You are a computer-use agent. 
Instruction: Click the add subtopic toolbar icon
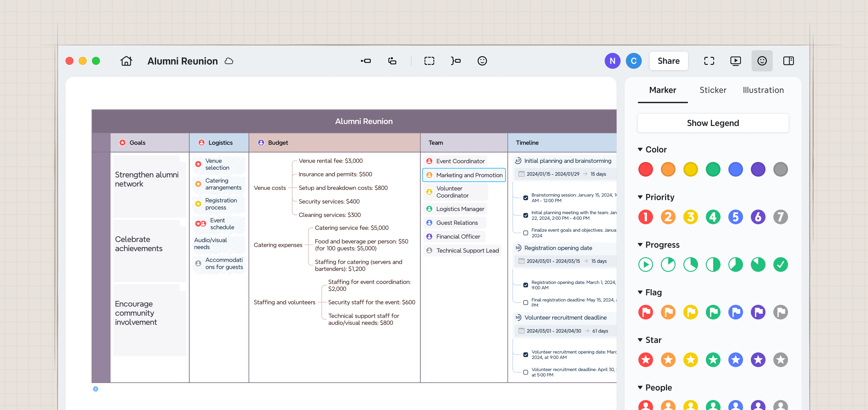pos(392,61)
